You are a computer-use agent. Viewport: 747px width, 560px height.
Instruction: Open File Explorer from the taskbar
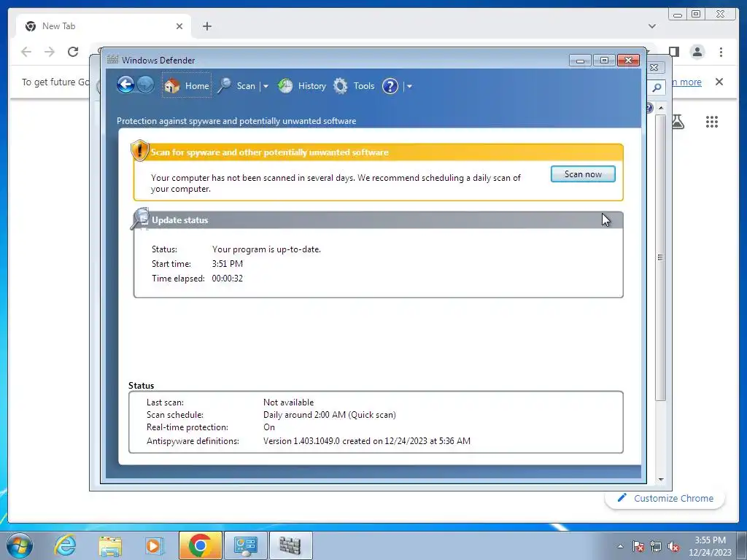(x=110, y=545)
